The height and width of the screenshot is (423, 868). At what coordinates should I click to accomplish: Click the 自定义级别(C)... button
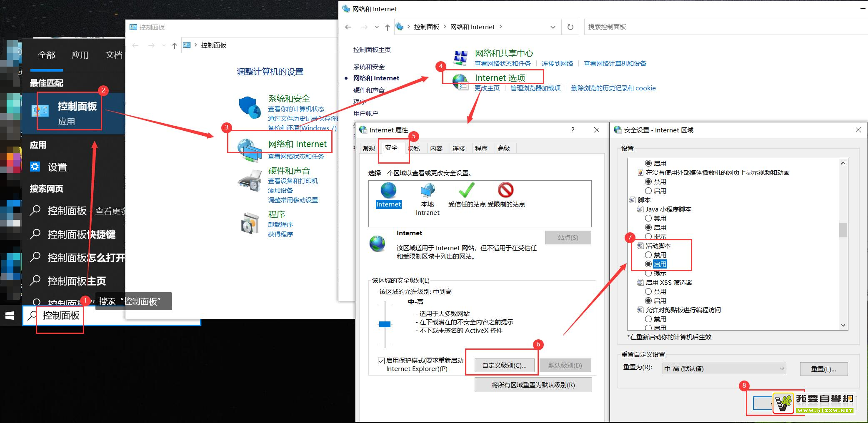pyautogui.click(x=504, y=365)
